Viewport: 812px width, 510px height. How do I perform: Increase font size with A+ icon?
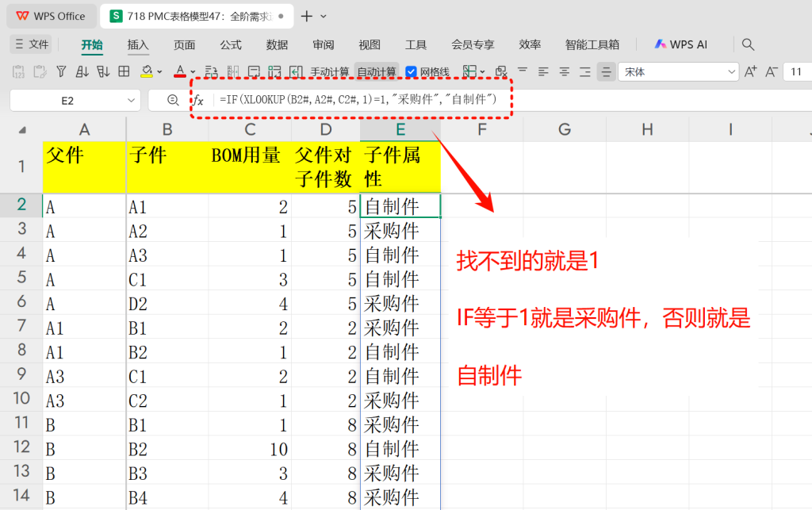click(x=750, y=71)
